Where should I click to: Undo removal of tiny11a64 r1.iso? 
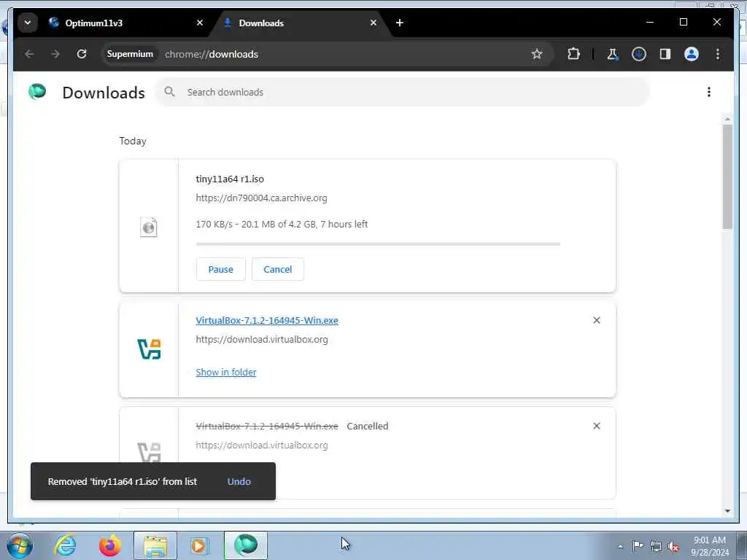pyautogui.click(x=239, y=481)
